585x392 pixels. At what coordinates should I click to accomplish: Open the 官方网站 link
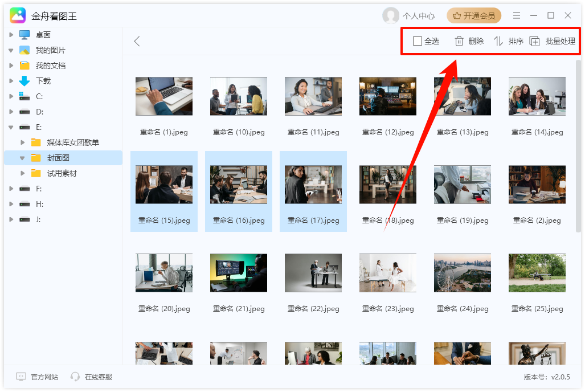(x=44, y=377)
